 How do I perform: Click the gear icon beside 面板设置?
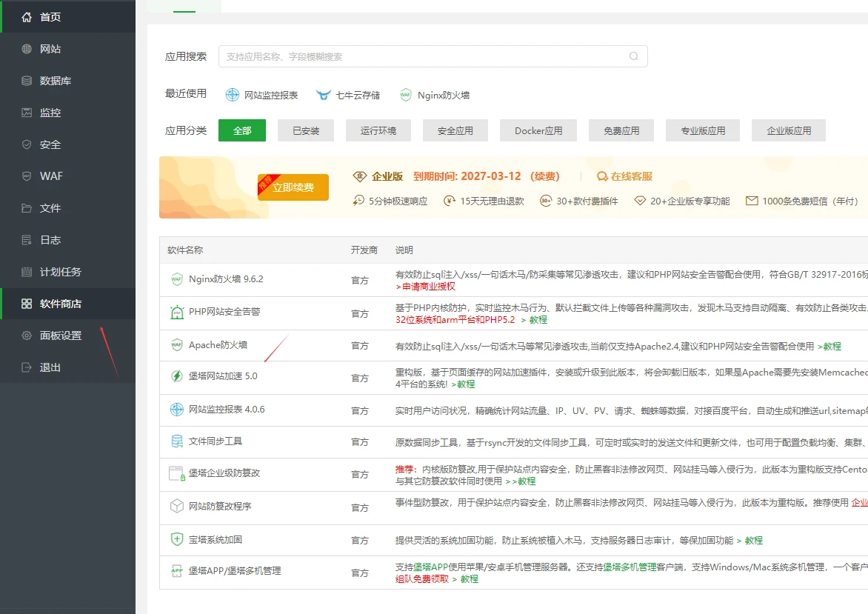coord(26,336)
